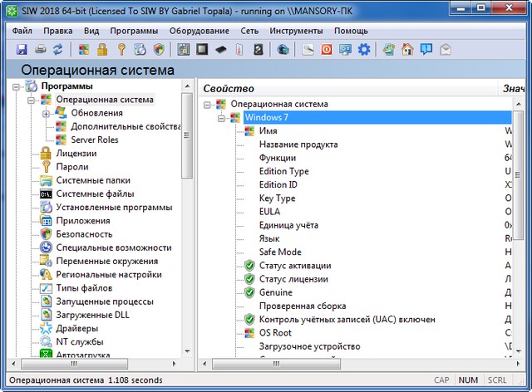This screenshot has height=392, width=532.
Task: Collapse the Windows 7 node in right pane
Action: coord(222,118)
